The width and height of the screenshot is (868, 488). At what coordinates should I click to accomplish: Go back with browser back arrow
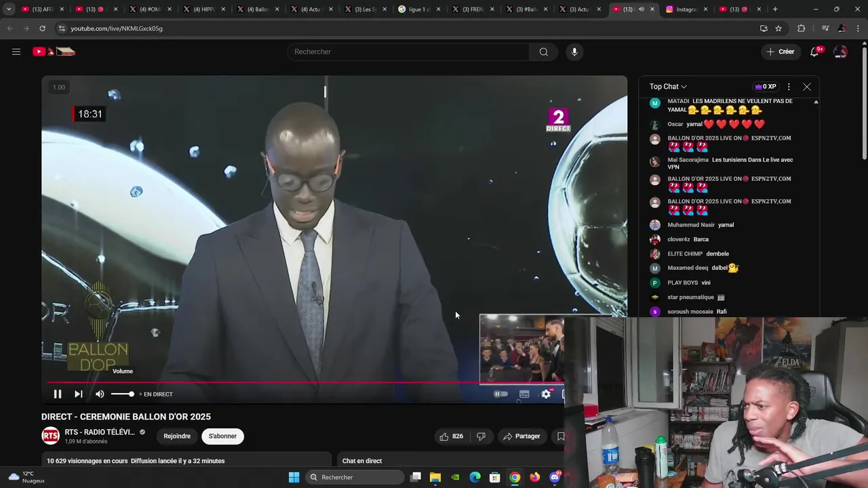pos(10,28)
